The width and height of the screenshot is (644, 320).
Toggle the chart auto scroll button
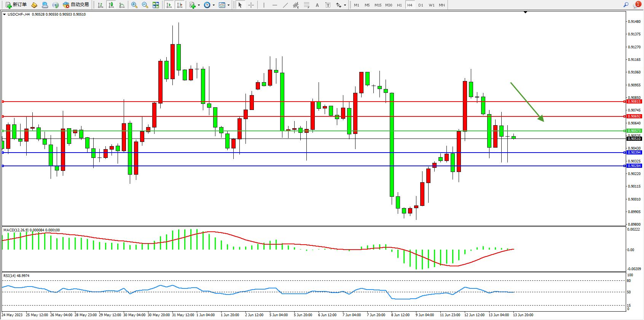point(169,5)
